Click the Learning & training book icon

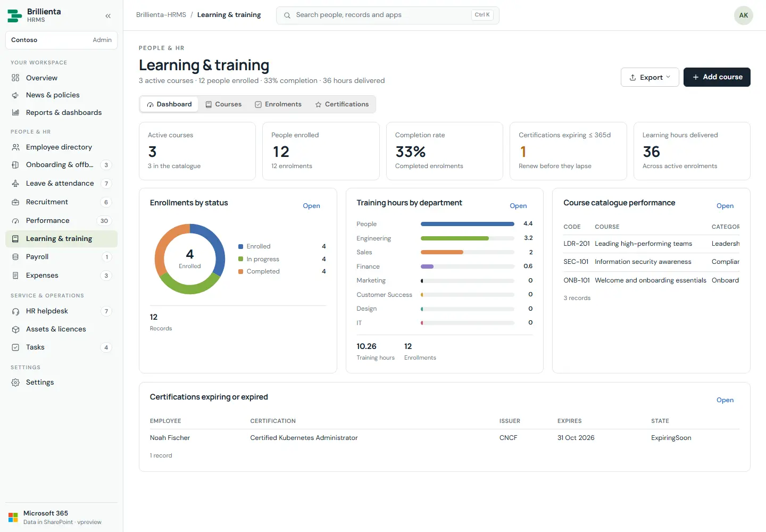click(15, 239)
